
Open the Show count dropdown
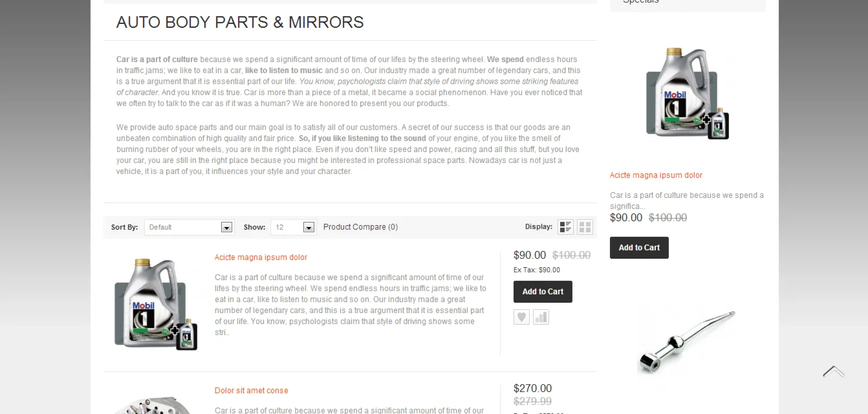[293, 227]
